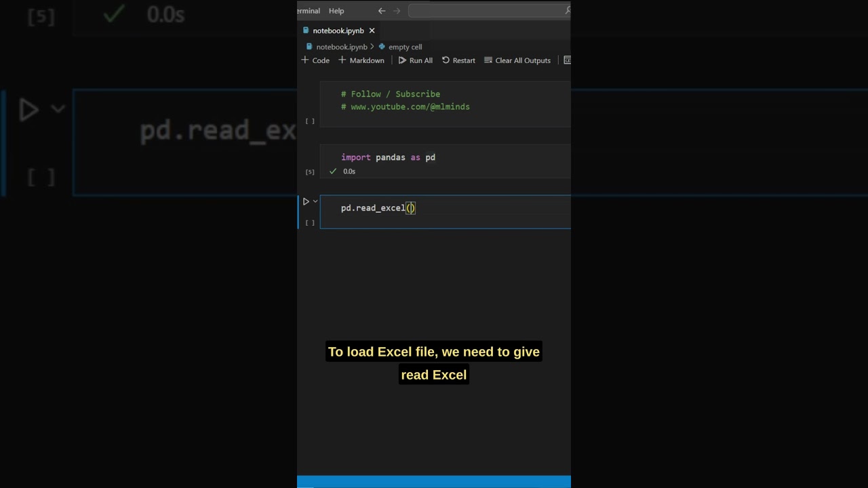Click the notebook file icon on the tab
This screenshot has height=488, width=868.
coord(306,30)
